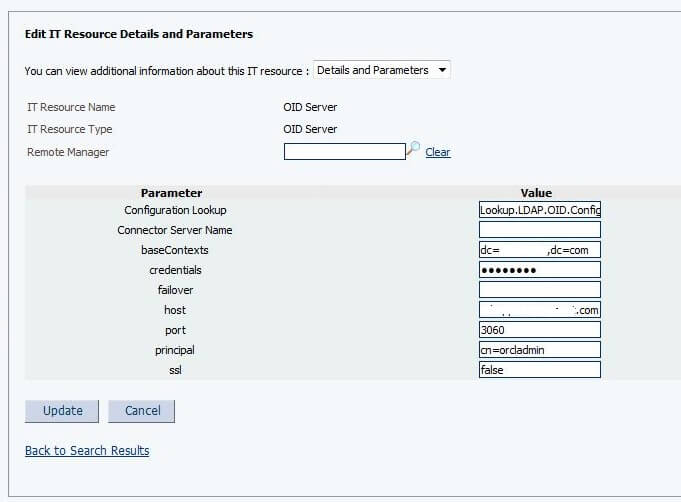The width and height of the screenshot is (681, 502).
Task: Focus the credentials password field
Action: [540, 270]
